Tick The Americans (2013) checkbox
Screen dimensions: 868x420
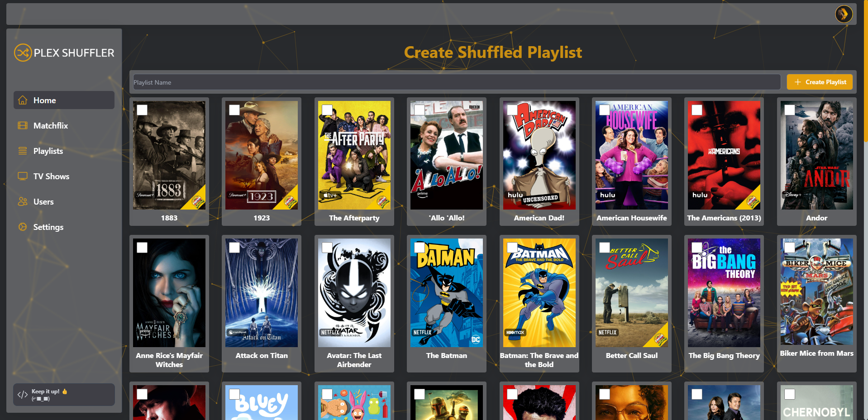point(697,110)
